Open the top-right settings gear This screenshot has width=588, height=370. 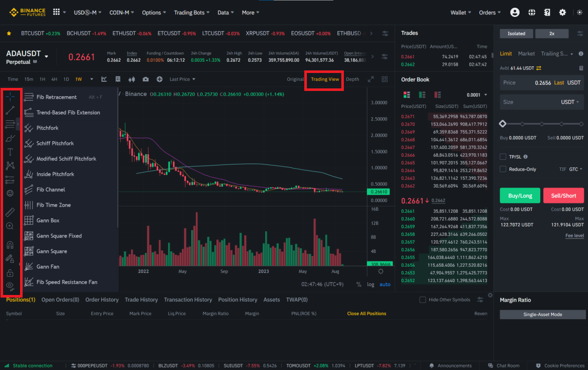coord(562,12)
